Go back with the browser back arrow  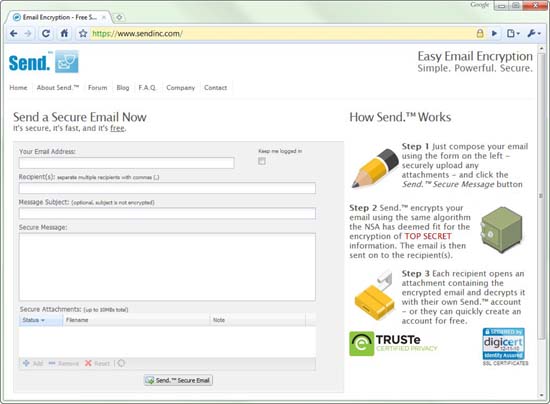click(x=14, y=34)
